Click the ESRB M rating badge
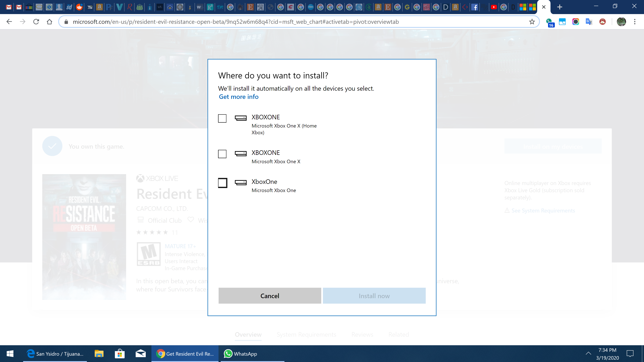644x362 pixels. click(x=148, y=254)
